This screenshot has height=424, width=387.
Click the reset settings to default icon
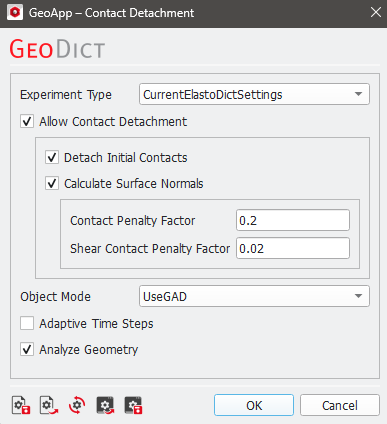point(77,405)
